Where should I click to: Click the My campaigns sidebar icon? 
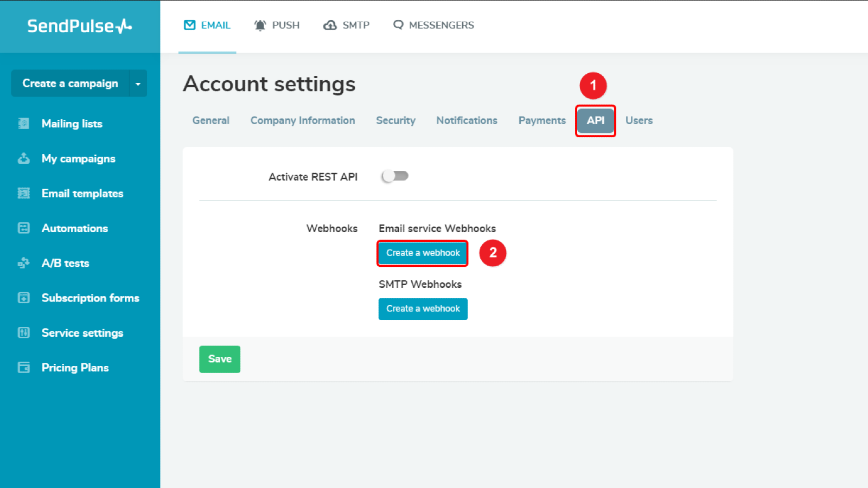point(24,158)
